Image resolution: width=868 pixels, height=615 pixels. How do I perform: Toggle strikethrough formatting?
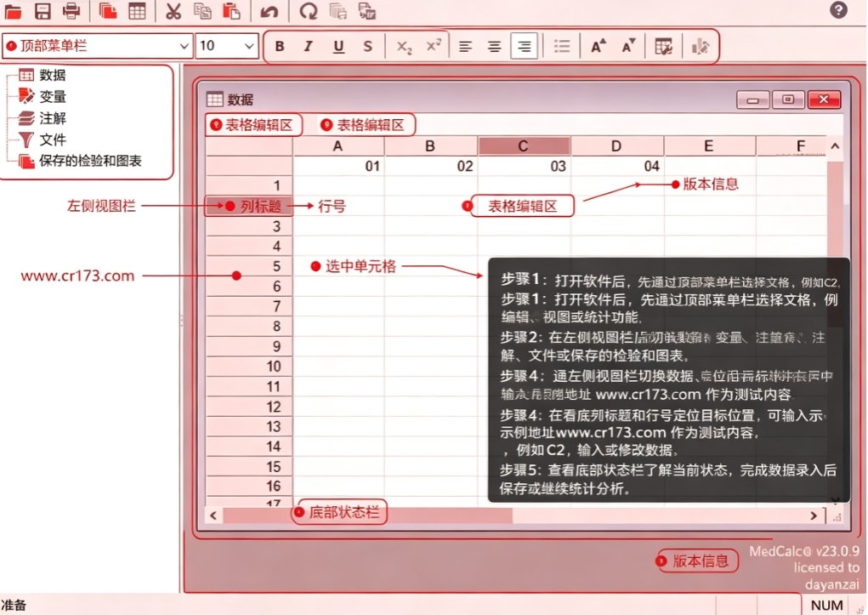click(x=367, y=47)
